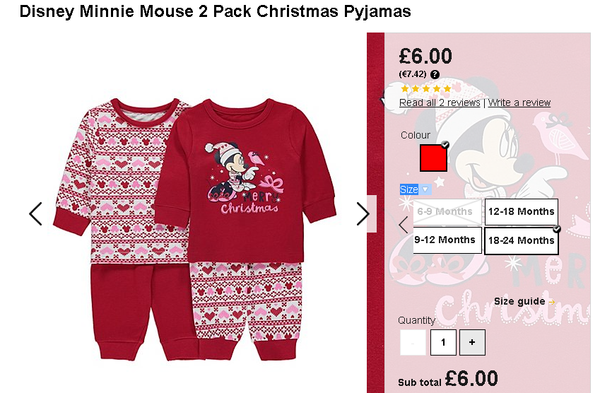Select the 9-12 Months size option

[447, 240]
